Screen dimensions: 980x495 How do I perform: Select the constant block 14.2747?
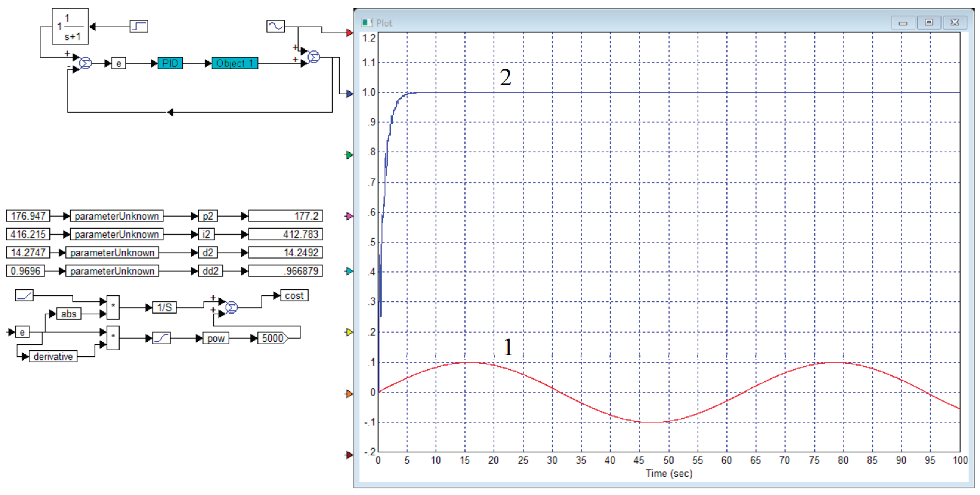click(x=28, y=252)
